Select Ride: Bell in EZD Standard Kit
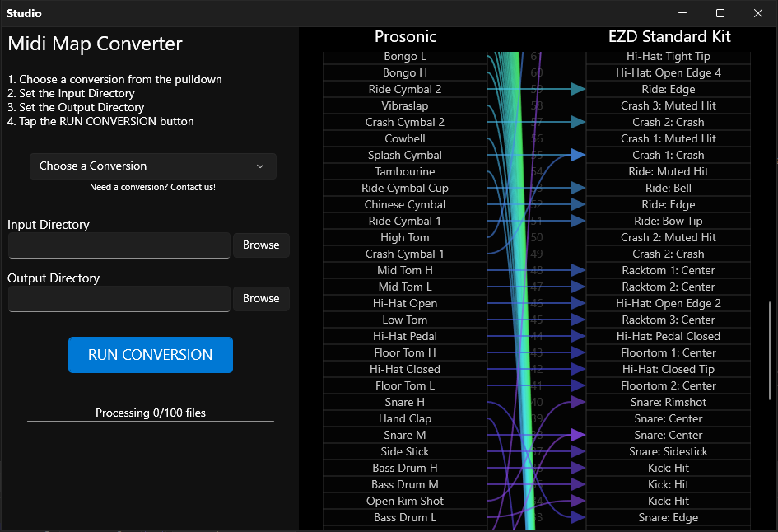Screen dimensions: 778x532 click(668, 188)
